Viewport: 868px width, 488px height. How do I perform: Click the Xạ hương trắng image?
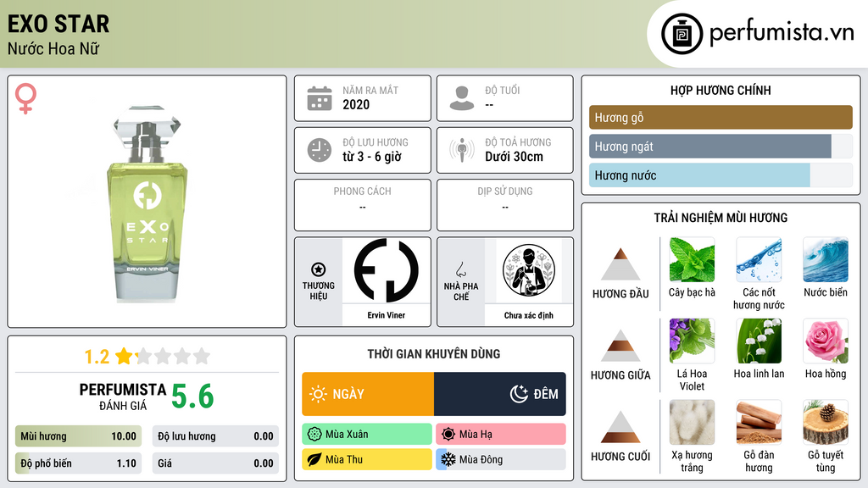point(692,423)
